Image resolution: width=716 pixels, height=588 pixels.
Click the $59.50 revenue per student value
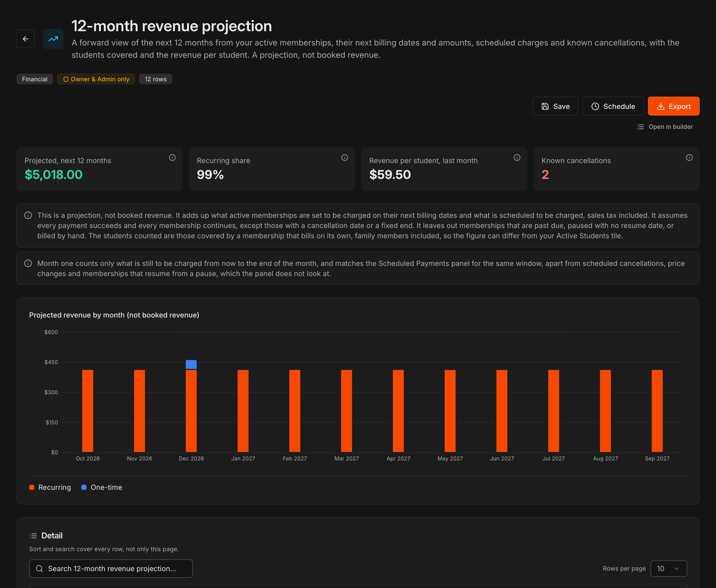click(x=390, y=175)
